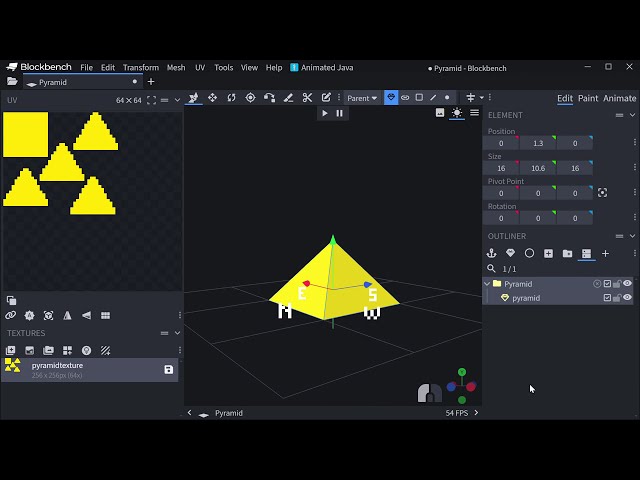Switch to face selection mode
The height and width of the screenshot is (480, 640).
click(419, 98)
